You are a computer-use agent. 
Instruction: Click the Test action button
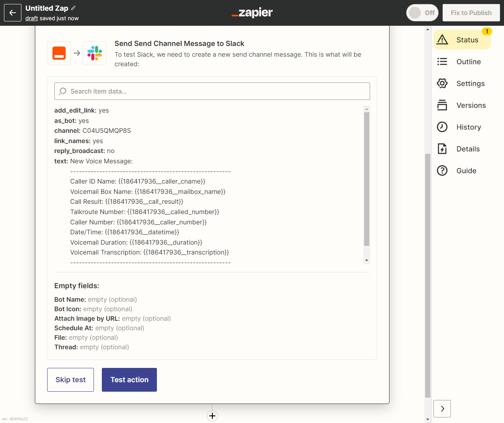[x=129, y=380]
